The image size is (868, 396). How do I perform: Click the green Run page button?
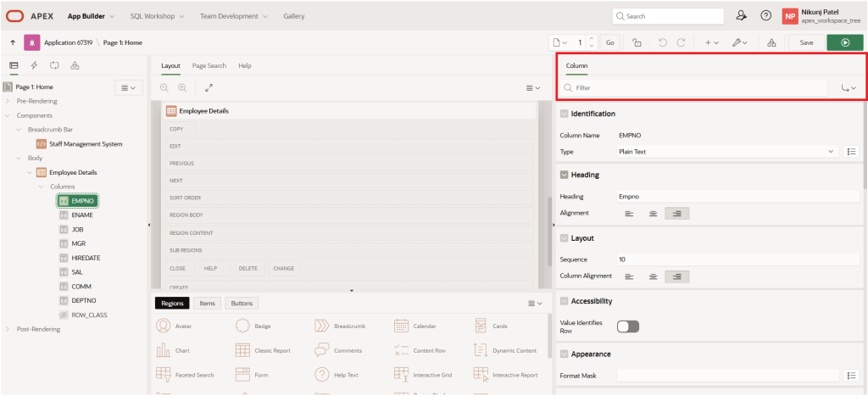(x=844, y=42)
